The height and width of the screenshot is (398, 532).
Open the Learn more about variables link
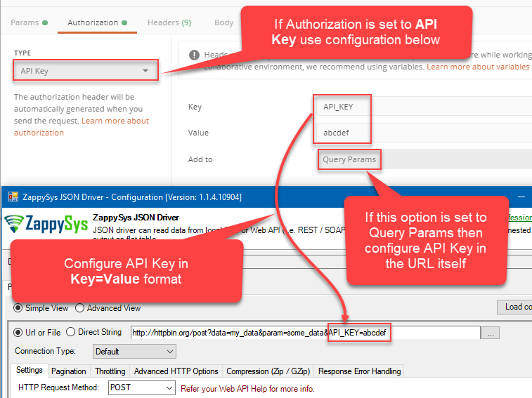(478, 67)
